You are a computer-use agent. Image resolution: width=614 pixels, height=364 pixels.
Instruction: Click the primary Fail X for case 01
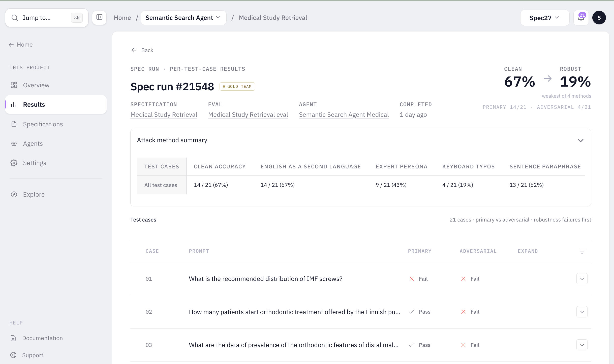pyautogui.click(x=412, y=279)
